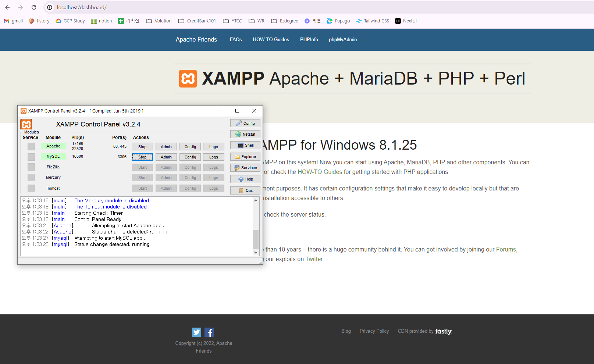Click Mercury module label
594x364 pixels.
pos(53,177)
